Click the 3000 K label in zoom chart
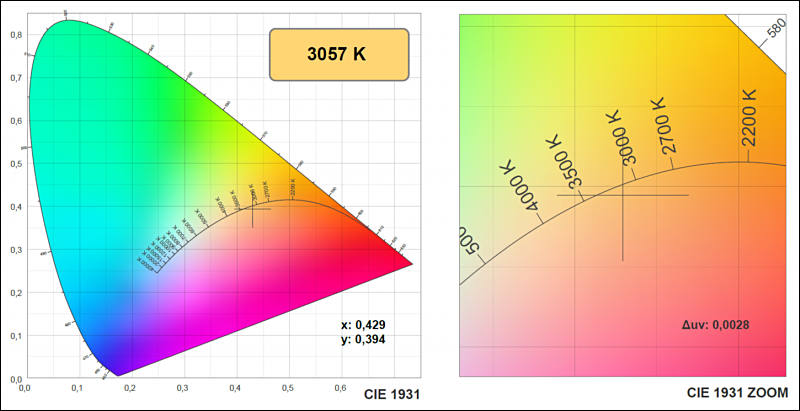This screenshot has height=411, width=800. [622, 138]
